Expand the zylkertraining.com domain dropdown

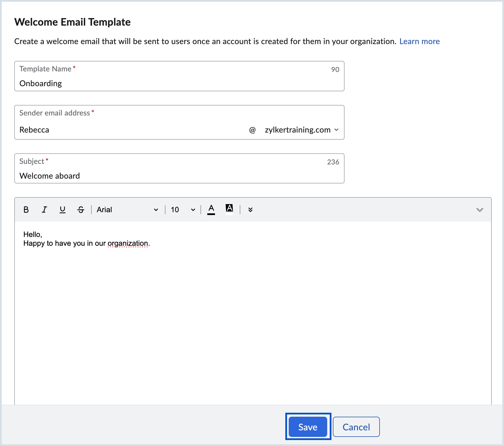[x=302, y=130]
